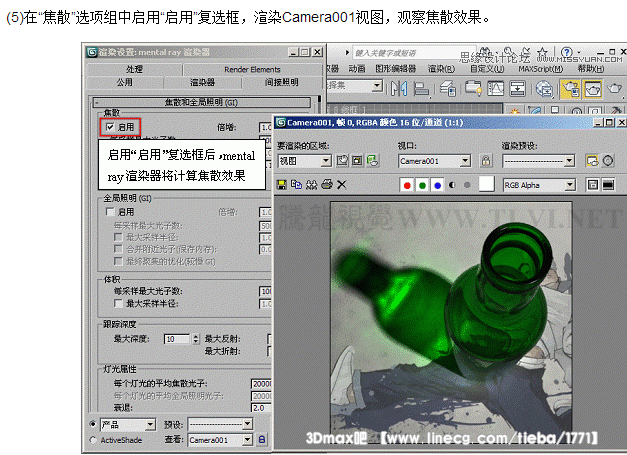
Task: Click the favorites star icon
Action: point(543,52)
